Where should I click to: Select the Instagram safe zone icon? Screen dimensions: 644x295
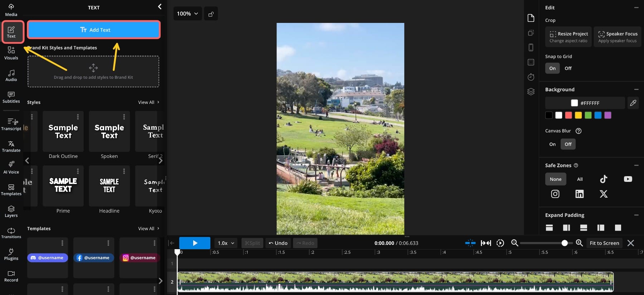click(x=555, y=194)
